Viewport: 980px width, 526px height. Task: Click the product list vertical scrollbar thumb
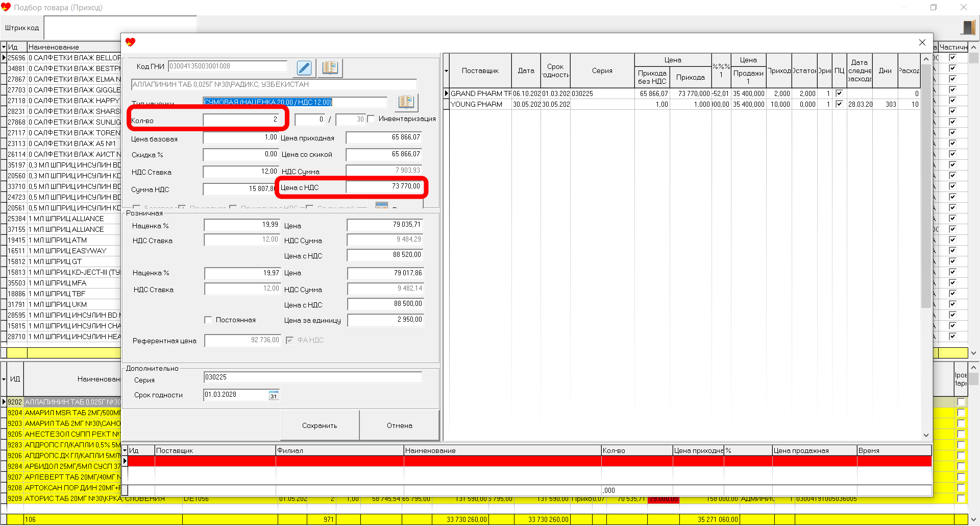pyautogui.click(x=973, y=58)
